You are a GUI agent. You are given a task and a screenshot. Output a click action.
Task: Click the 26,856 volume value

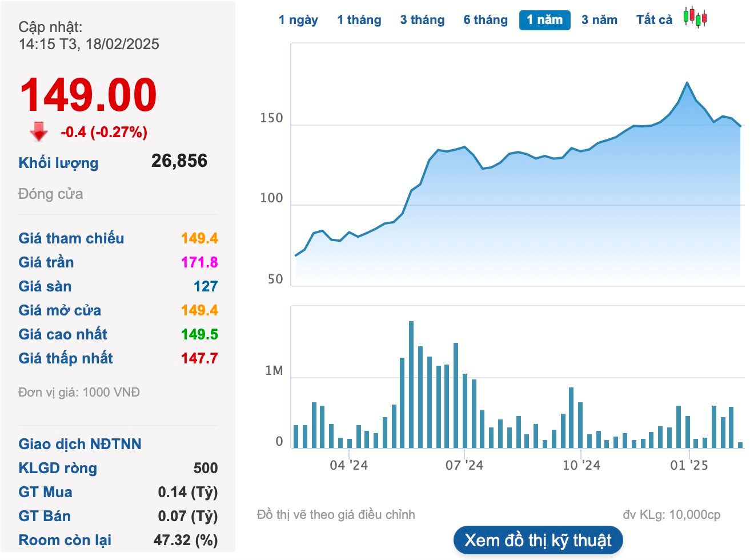pyautogui.click(x=179, y=161)
